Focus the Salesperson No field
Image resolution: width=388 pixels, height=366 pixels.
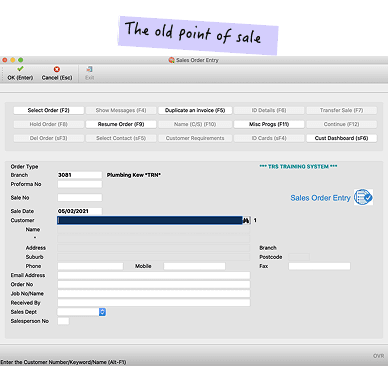63,321
